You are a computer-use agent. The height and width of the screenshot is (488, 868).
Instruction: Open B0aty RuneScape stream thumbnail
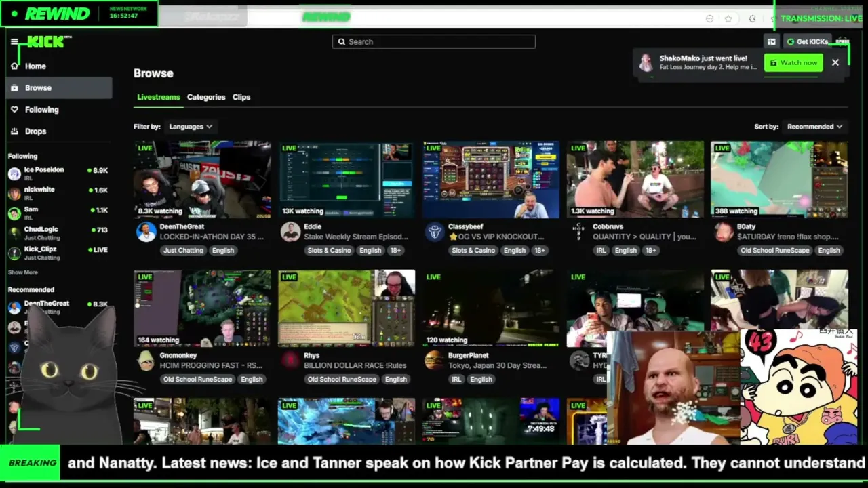click(x=779, y=180)
